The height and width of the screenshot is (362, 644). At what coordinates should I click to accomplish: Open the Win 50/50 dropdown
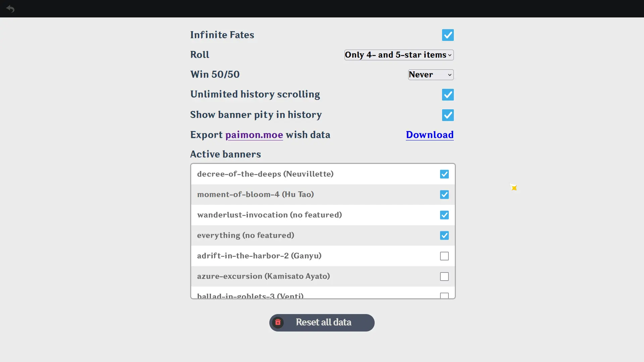430,75
